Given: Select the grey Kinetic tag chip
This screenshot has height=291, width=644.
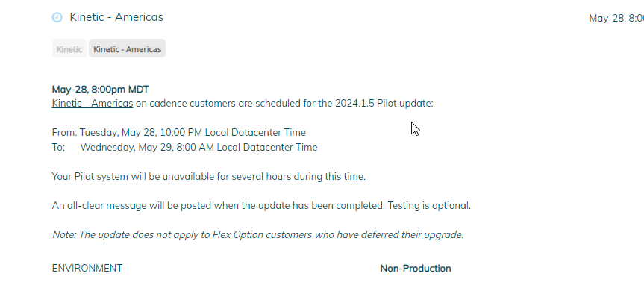Looking at the screenshot, I should point(69,49).
